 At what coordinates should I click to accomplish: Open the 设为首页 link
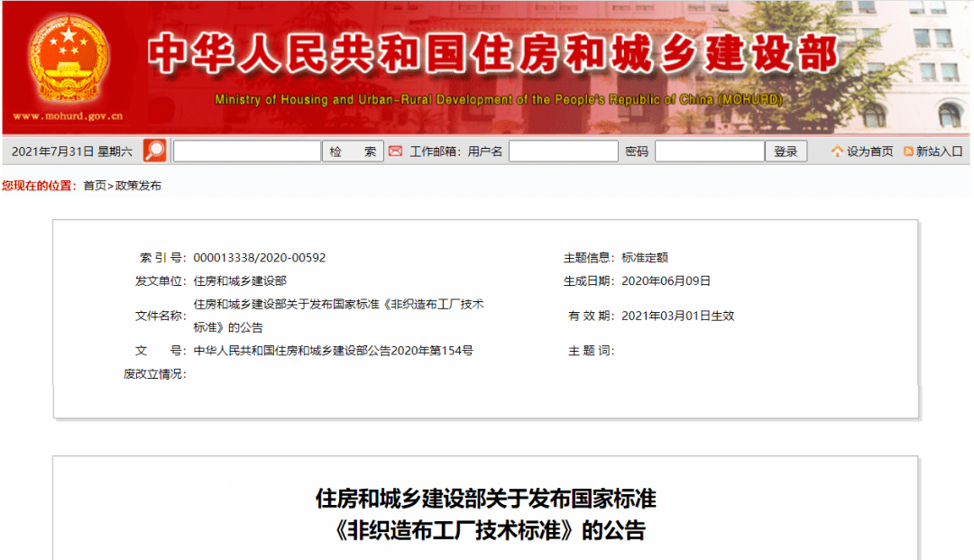(x=869, y=151)
